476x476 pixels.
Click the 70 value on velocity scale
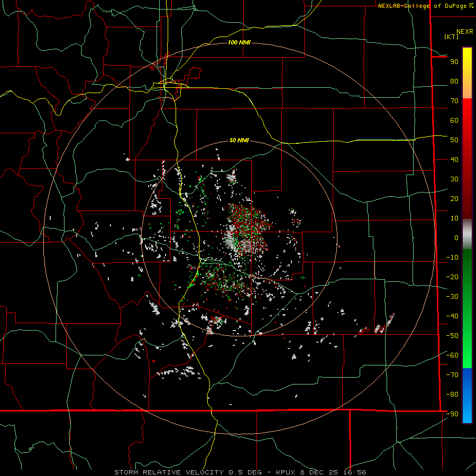(454, 101)
